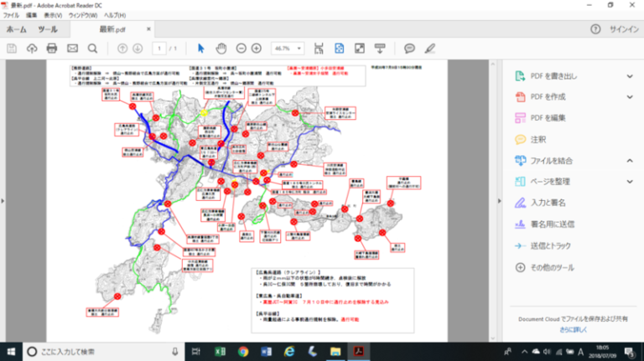The width and height of the screenshot is (644, 361).
Task: Click the add comment speech bubble icon
Action: (409, 49)
